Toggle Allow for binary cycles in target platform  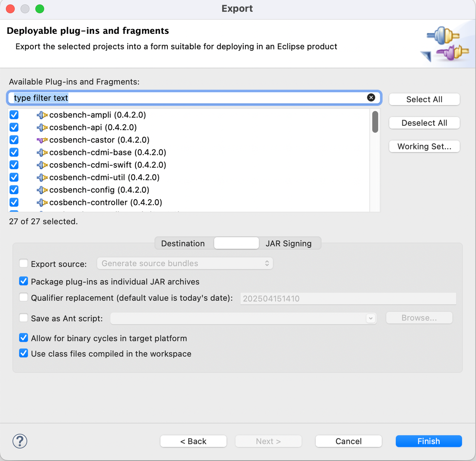tap(23, 338)
